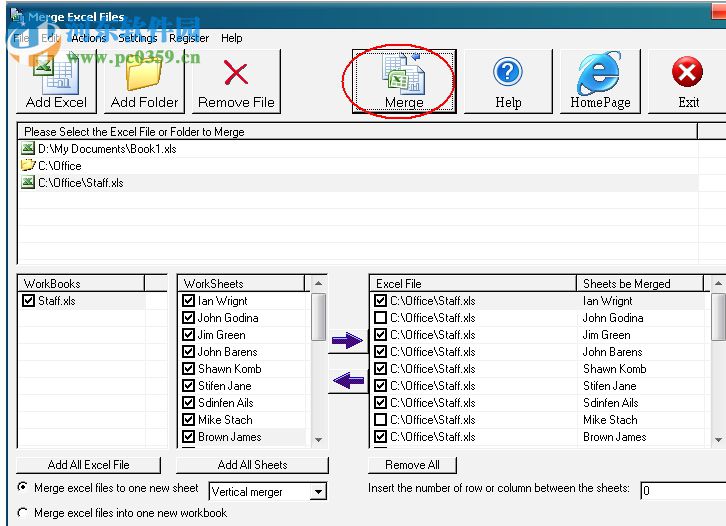The width and height of the screenshot is (726, 526).
Task: Click the rows between sheets number field
Action: click(683, 490)
